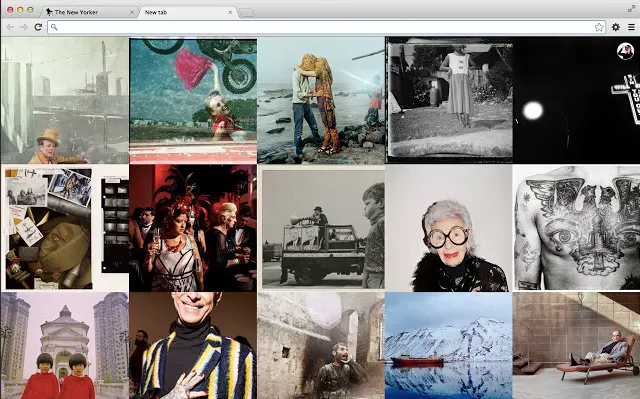Viewport: 640px width, 399px height.
Task: Open photo of soldier near stone ruins
Action: point(321,346)
